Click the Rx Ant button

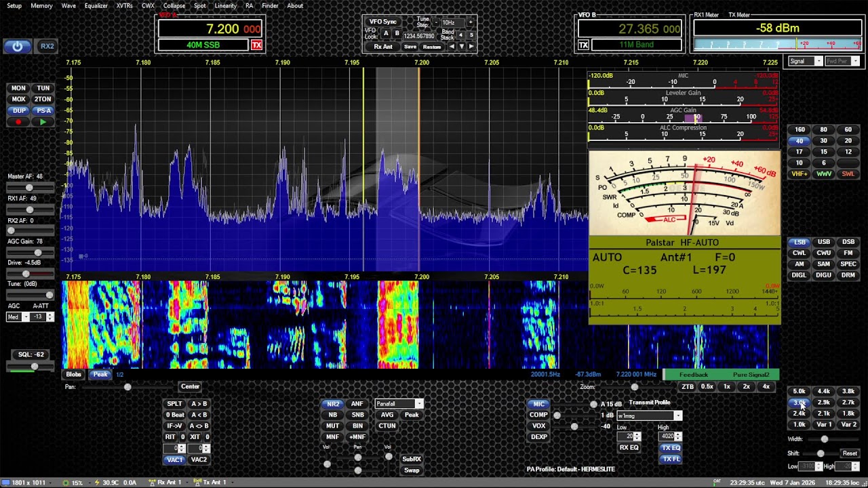coord(383,47)
